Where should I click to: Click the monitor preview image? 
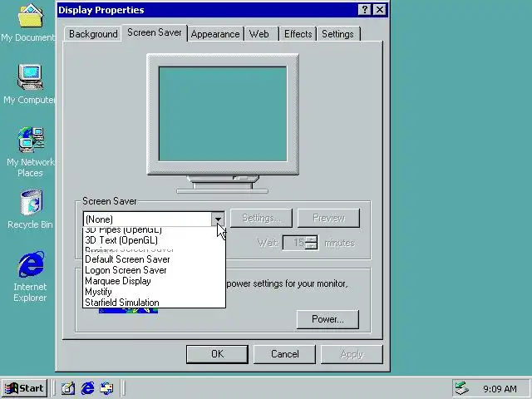[223, 124]
